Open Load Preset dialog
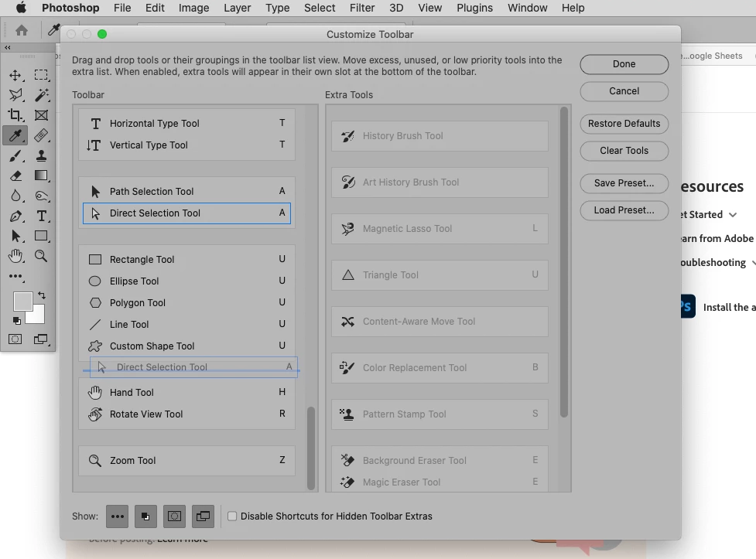The height and width of the screenshot is (559, 756). pos(624,210)
